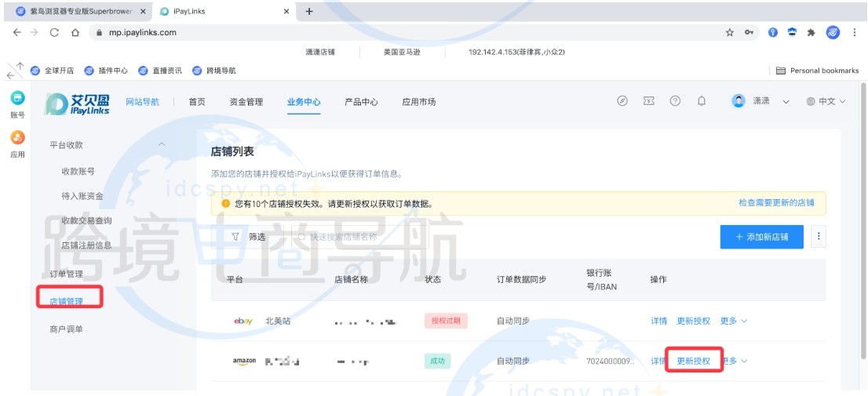Click 详情 in the ebay 北美站 row
868x396 pixels.
658,321
